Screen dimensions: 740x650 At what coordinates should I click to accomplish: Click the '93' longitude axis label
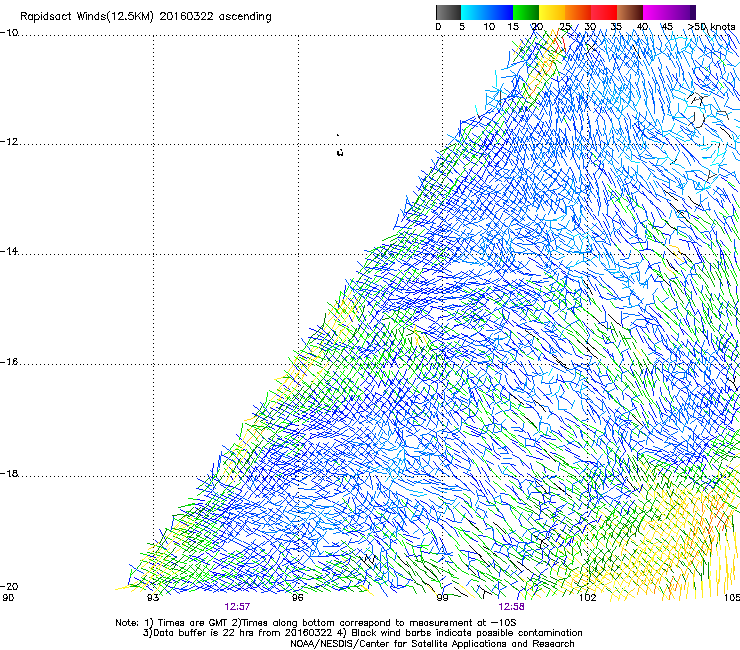(x=153, y=598)
